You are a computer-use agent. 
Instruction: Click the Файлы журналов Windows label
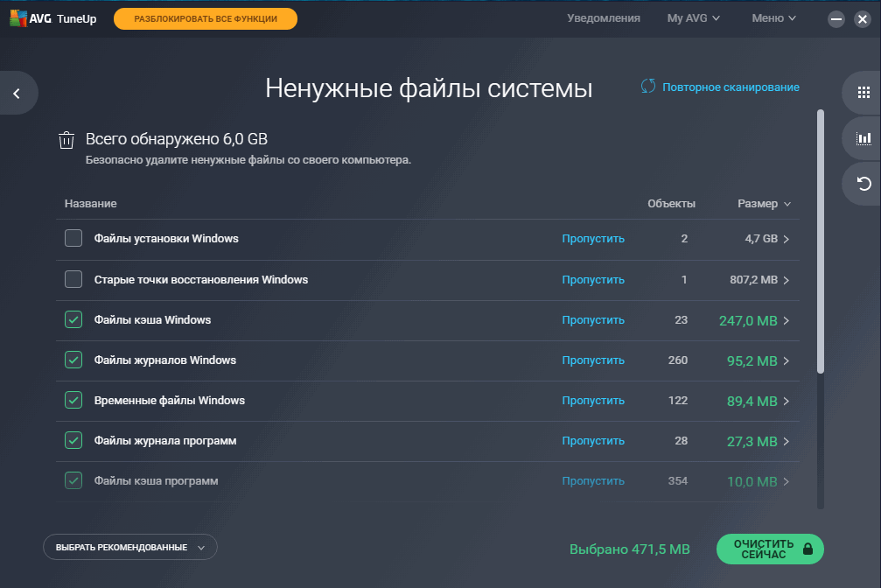[165, 360]
